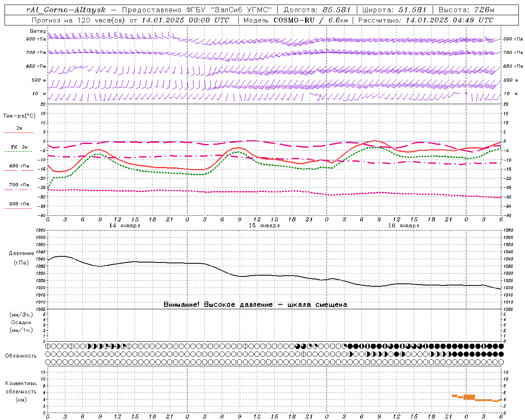Viewport: 525px width, 420px height.
Task: Click the 15 января date label
Action: pos(264,226)
